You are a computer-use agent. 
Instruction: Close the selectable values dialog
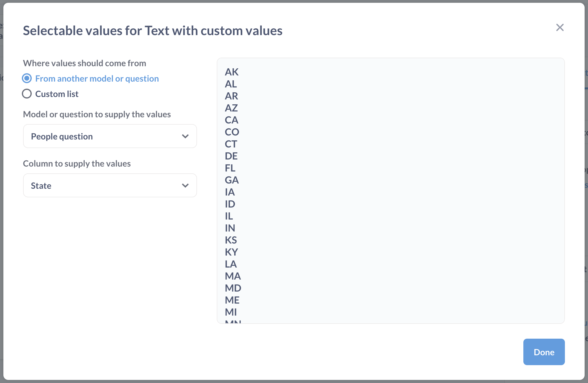(x=560, y=27)
